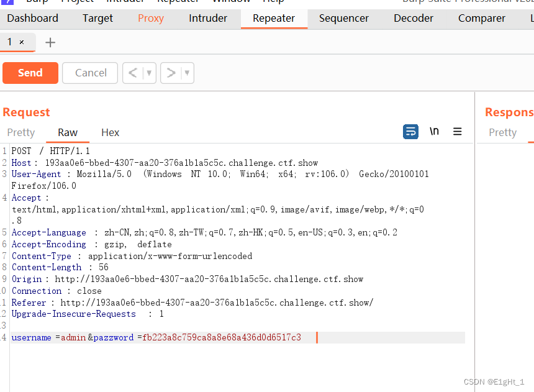
Task: Click the Upgrade-Insecure-Requests header name
Action: (x=73, y=314)
